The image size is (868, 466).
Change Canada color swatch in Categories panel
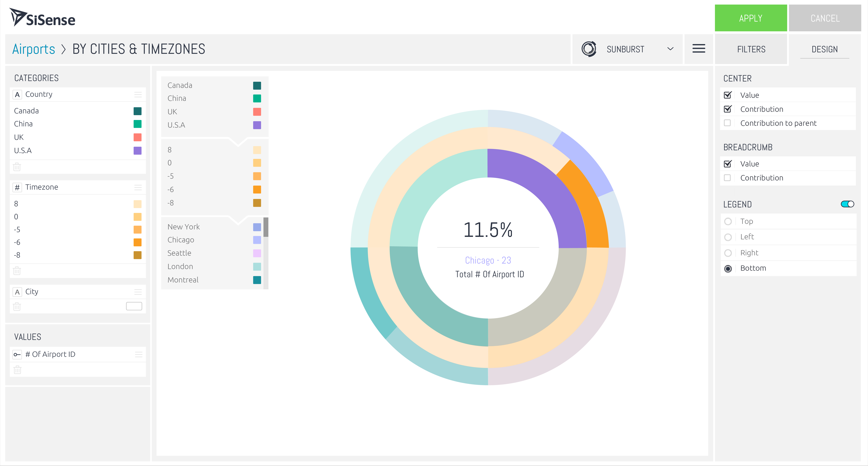click(137, 111)
